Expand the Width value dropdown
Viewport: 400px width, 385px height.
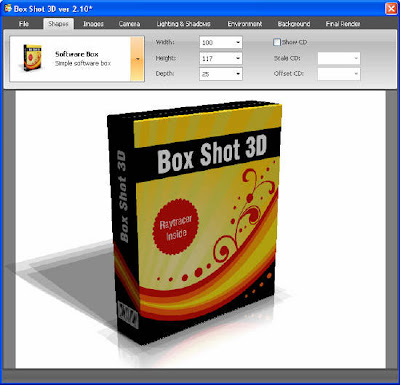(238, 43)
